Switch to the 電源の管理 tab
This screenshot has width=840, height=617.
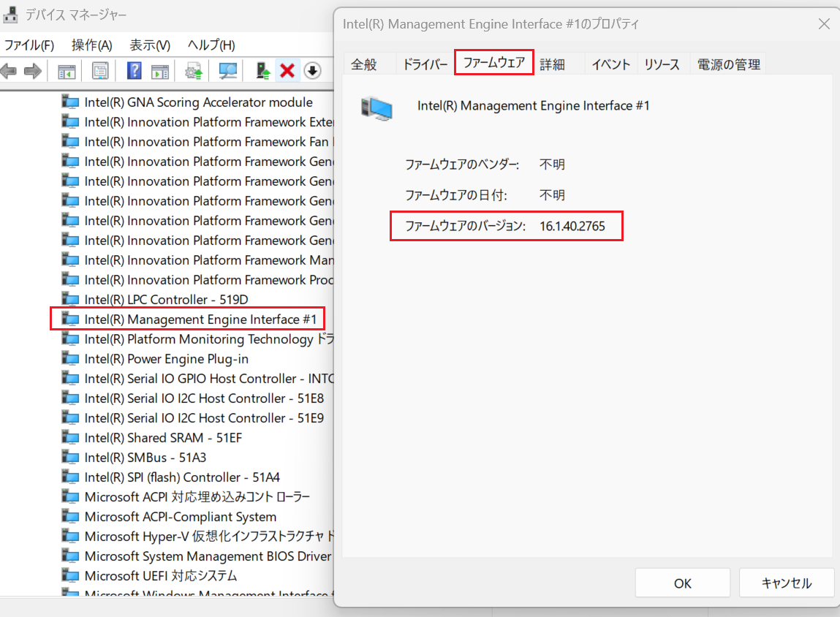tap(728, 64)
